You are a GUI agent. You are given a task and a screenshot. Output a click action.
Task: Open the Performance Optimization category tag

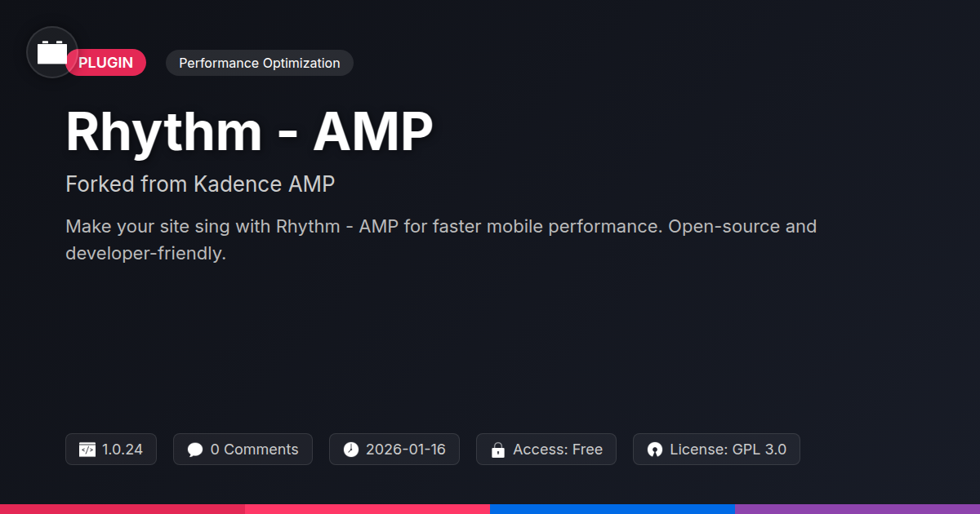click(x=259, y=63)
